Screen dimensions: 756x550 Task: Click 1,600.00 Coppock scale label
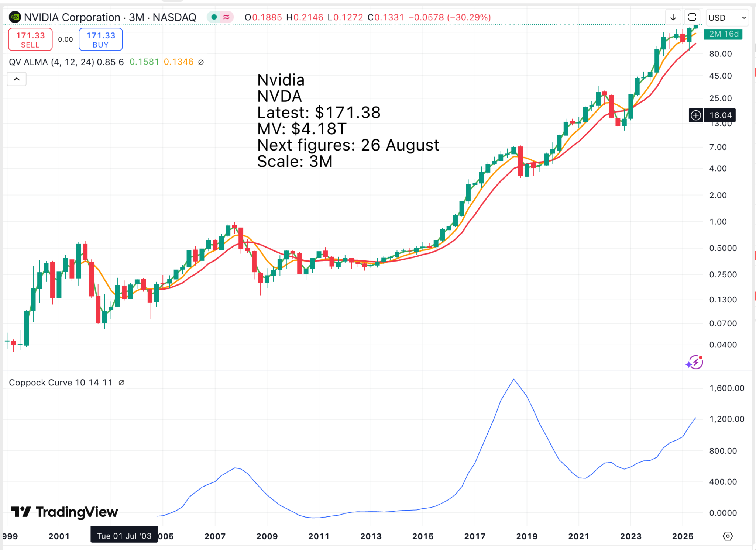pyautogui.click(x=726, y=388)
